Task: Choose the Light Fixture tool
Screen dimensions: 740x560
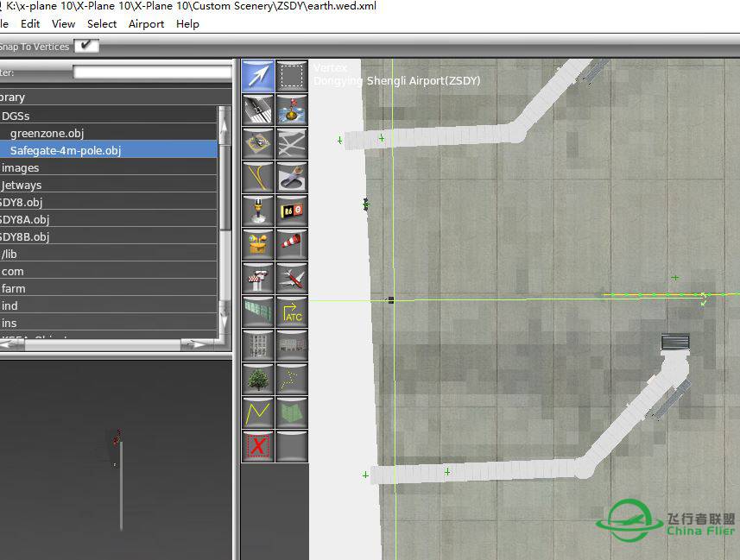Action: click(x=257, y=211)
